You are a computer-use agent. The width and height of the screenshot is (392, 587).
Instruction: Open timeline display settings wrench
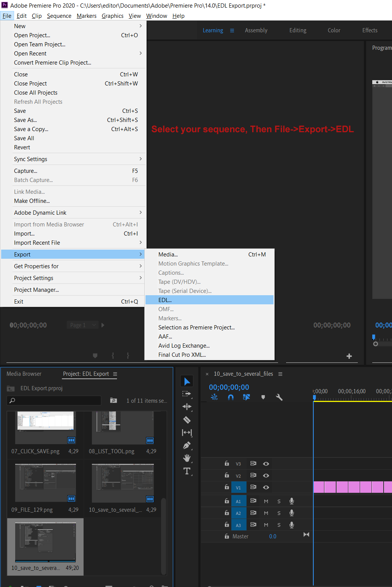(x=279, y=397)
